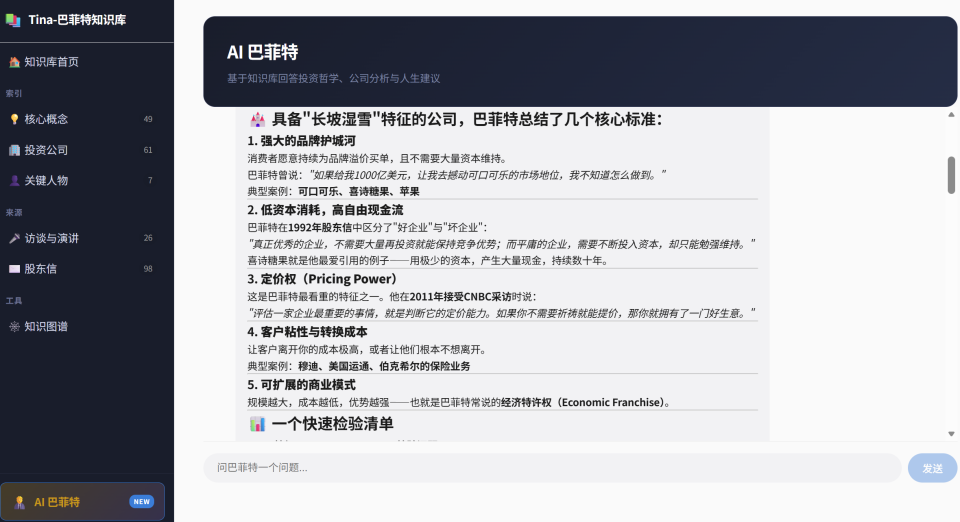Click line 消费者愿意持续为品牌溢价买单
The width and height of the screenshot is (960, 522).
pyautogui.click(x=377, y=158)
